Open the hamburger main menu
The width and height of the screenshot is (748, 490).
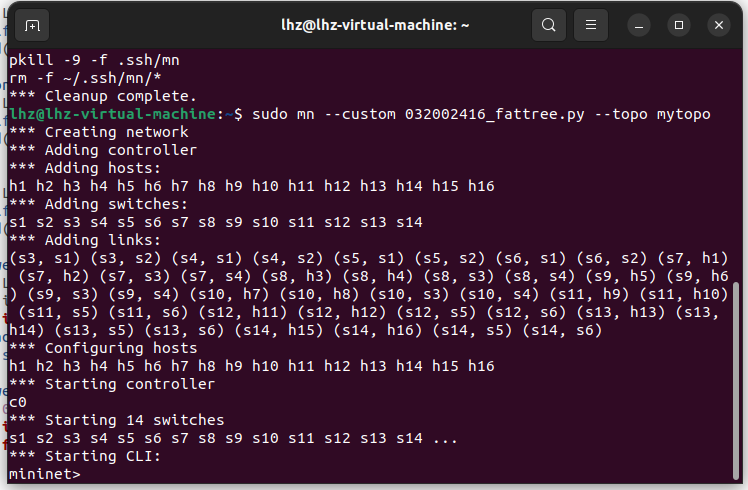591,25
